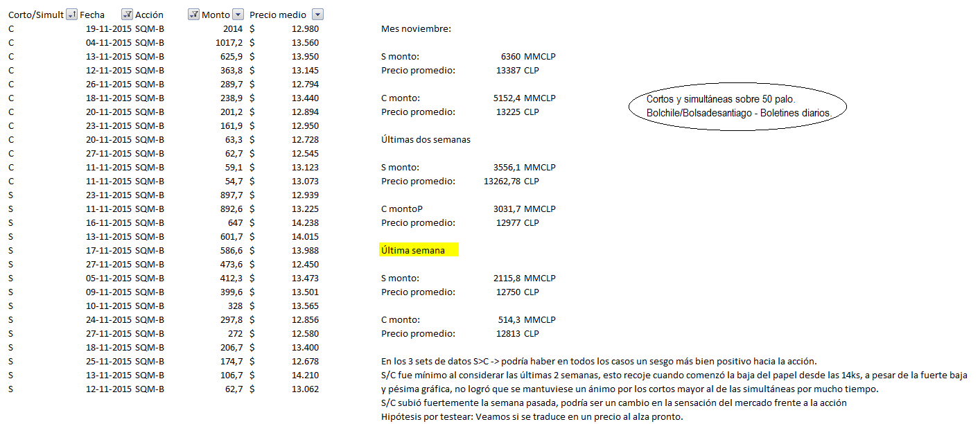Image resolution: width=980 pixels, height=424 pixels.
Task: Select the Monto cell with 106,7
Action: pyautogui.click(x=231, y=375)
